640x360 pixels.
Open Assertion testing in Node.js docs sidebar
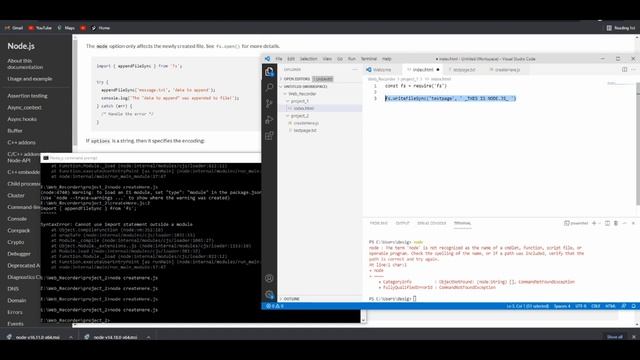pyautogui.click(x=27, y=96)
